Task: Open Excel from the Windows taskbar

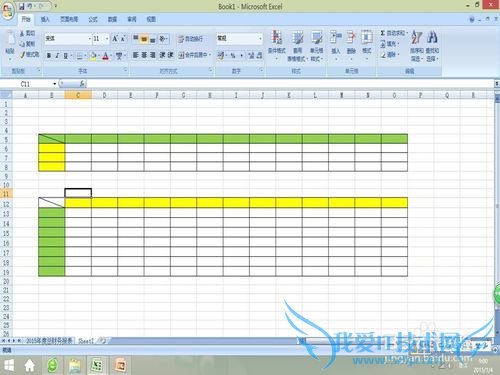Action: [x=97, y=365]
